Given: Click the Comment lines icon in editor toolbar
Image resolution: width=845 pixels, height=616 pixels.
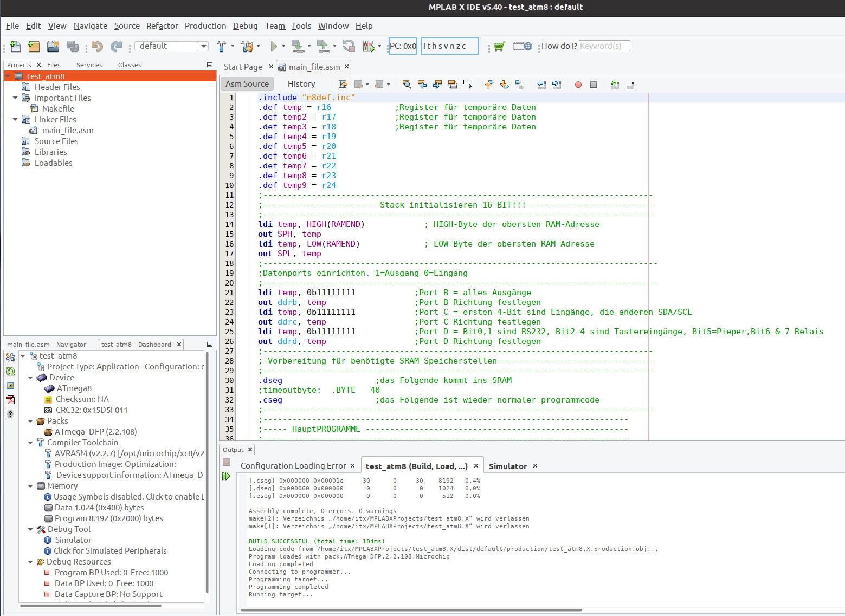Looking at the screenshot, I should pyautogui.click(x=615, y=85).
